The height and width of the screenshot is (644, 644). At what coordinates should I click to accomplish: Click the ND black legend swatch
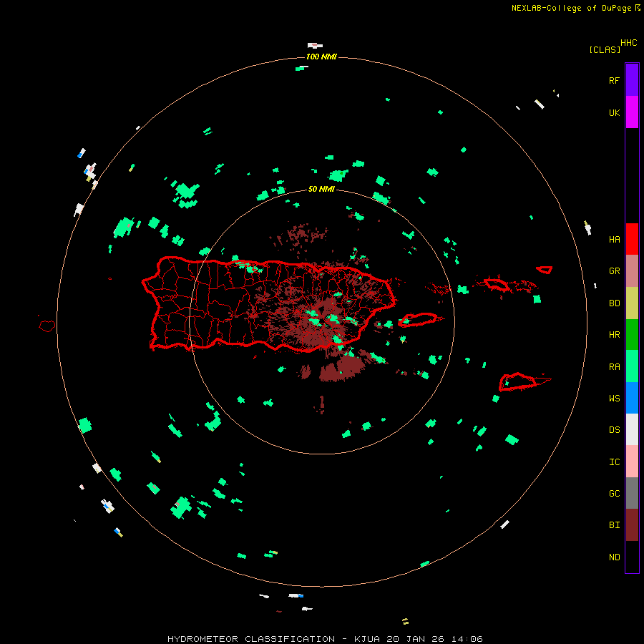click(632, 557)
